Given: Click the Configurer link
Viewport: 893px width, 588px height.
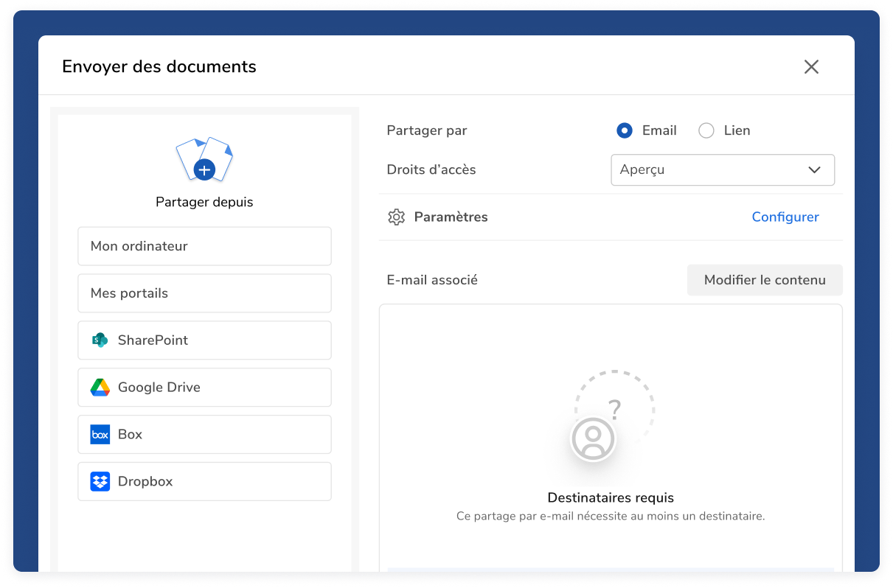Looking at the screenshot, I should 785,217.
